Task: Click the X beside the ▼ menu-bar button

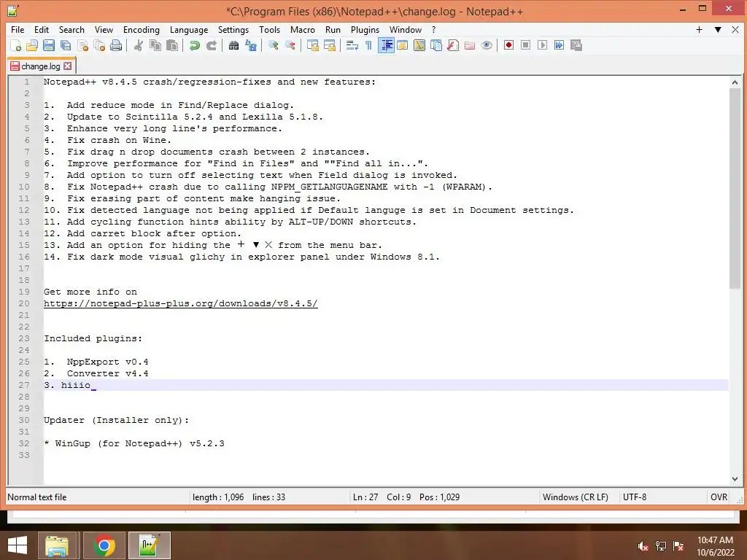Action: pyautogui.click(x=735, y=29)
